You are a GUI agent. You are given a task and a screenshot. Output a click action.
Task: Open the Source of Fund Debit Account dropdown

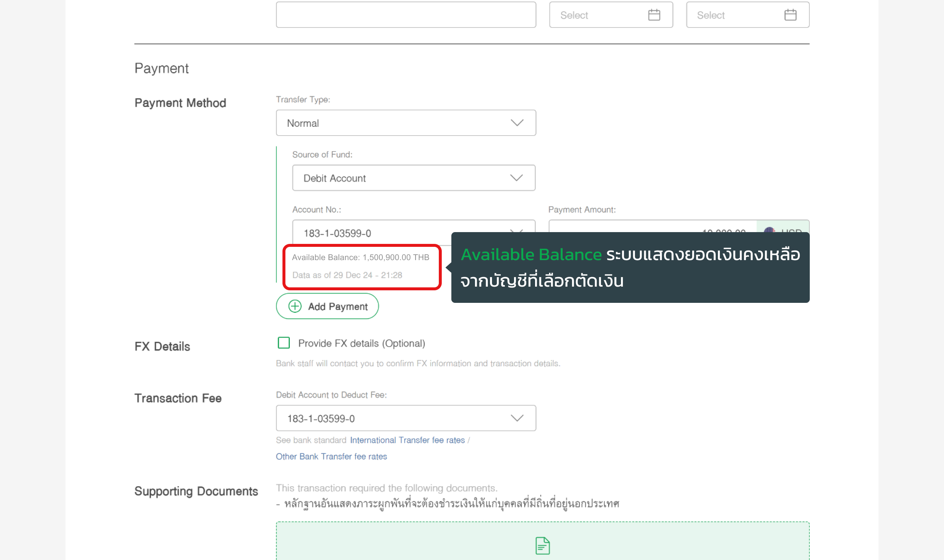click(x=414, y=178)
